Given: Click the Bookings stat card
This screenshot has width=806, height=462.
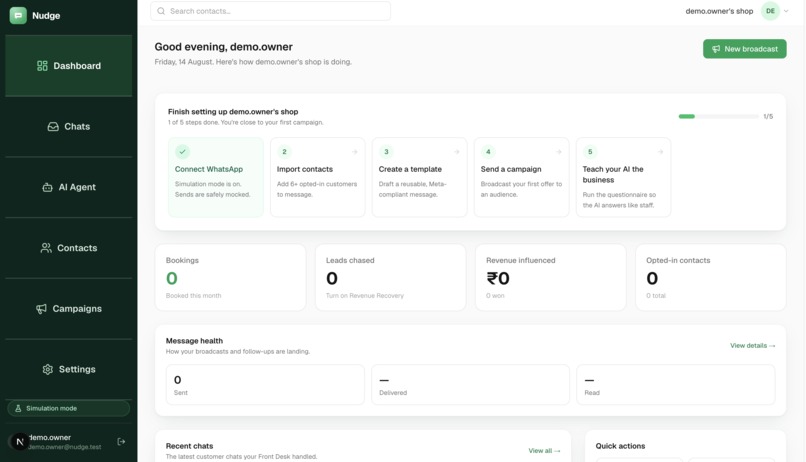Looking at the screenshot, I should (x=230, y=278).
